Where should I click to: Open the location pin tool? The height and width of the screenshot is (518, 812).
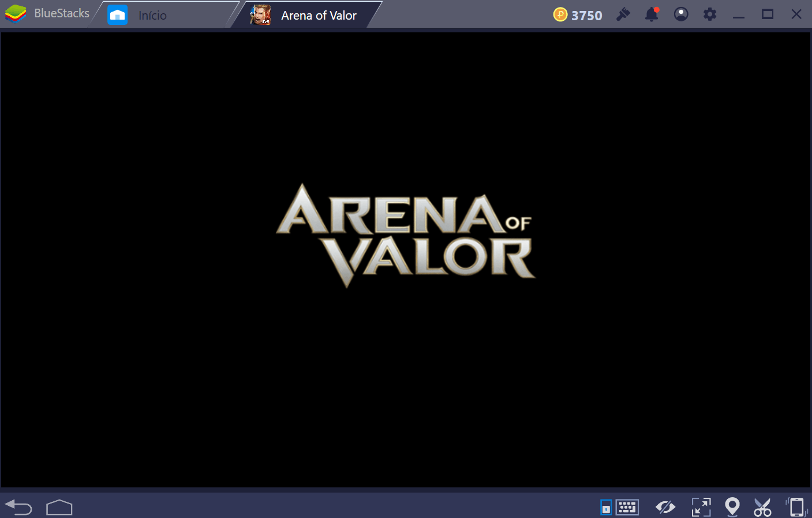[732, 507]
